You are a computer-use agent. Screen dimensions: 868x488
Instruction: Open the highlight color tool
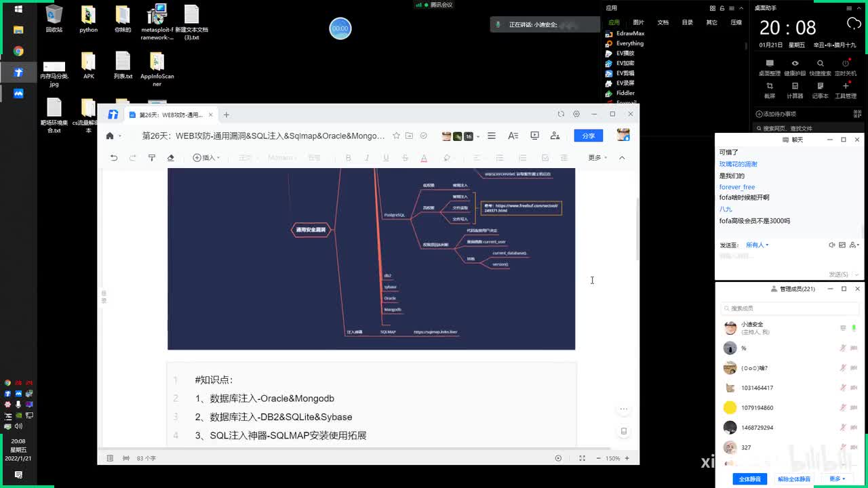(447, 157)
